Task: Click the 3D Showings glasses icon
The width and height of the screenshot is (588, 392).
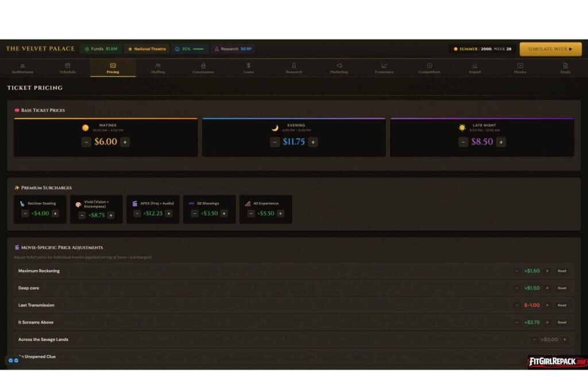Action: (x=191, y=204)
